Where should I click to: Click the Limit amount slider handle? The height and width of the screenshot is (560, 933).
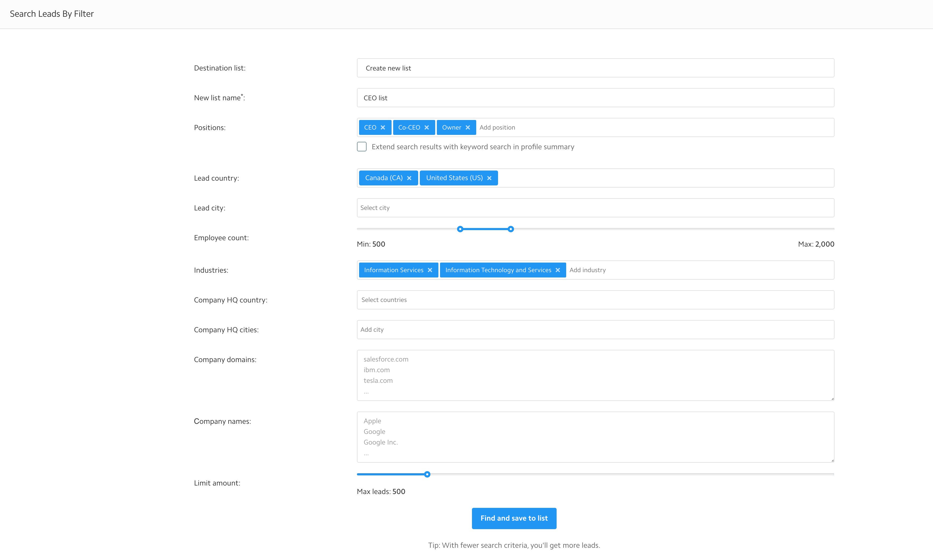click(427, 474)
